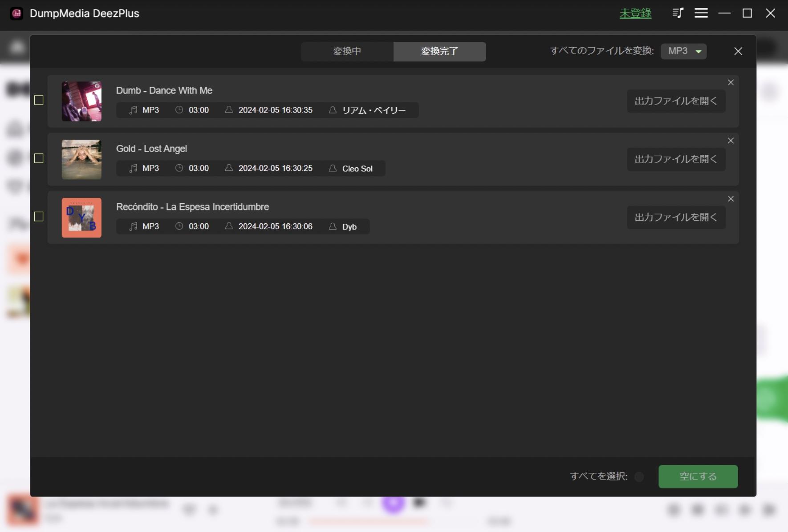The width and height of the screenshot is (788, 532).
Task: Click Recóndito album cover thumbnail
Action: click(81, 218)
